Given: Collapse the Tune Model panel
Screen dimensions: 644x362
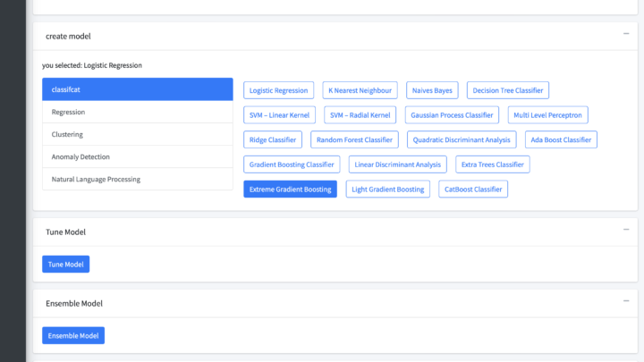Looking at the screenshot, I should (x=625, y=230).
